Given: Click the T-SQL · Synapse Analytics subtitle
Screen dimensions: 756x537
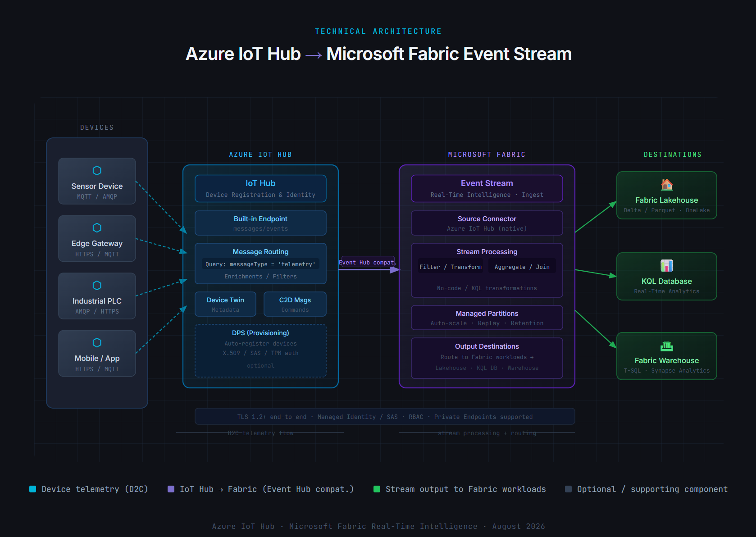Looking at the screenshot, I should coord(667,371).
